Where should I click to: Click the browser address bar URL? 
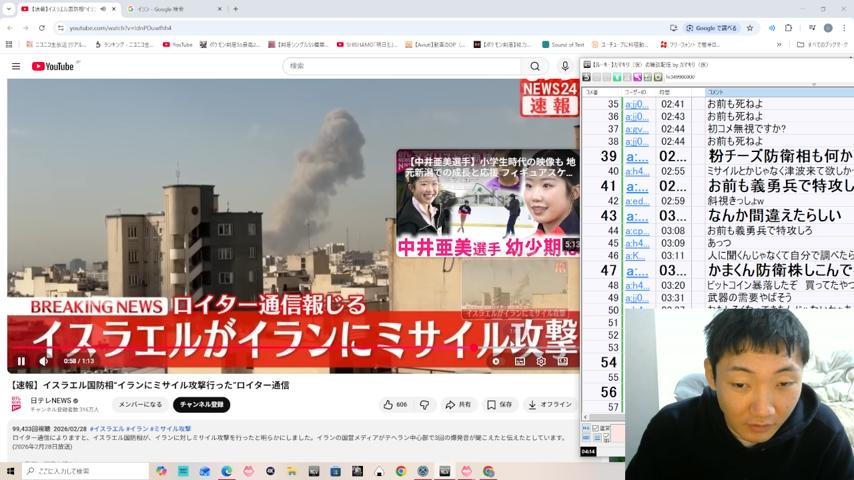click(120, 28)
